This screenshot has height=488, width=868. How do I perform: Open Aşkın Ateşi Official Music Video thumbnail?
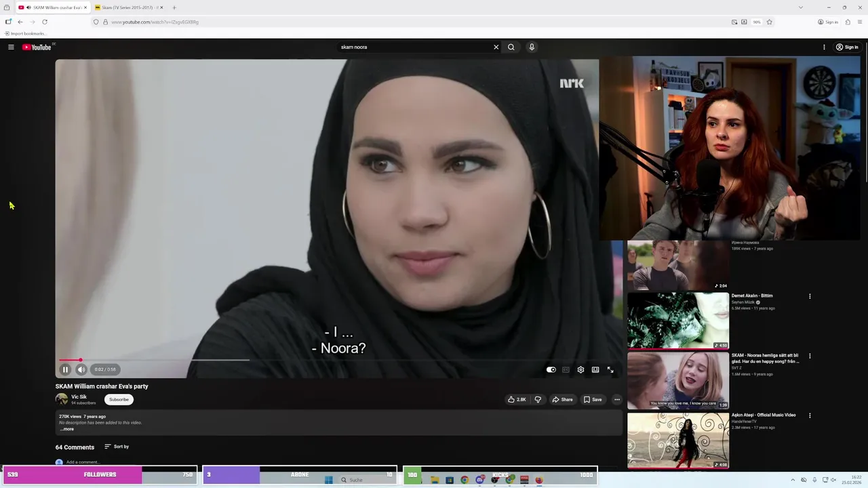click(678, 440)
